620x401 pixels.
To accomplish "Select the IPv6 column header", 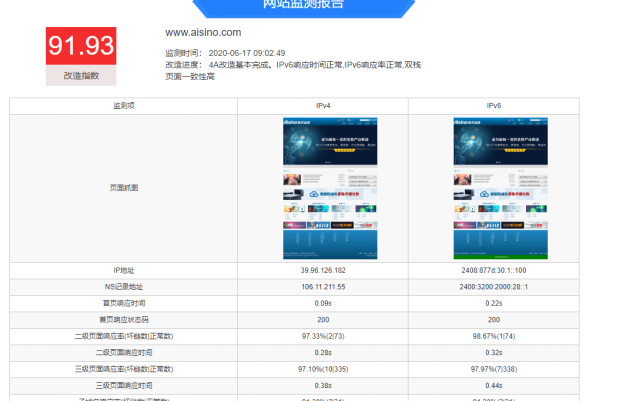I will [493, 105].
